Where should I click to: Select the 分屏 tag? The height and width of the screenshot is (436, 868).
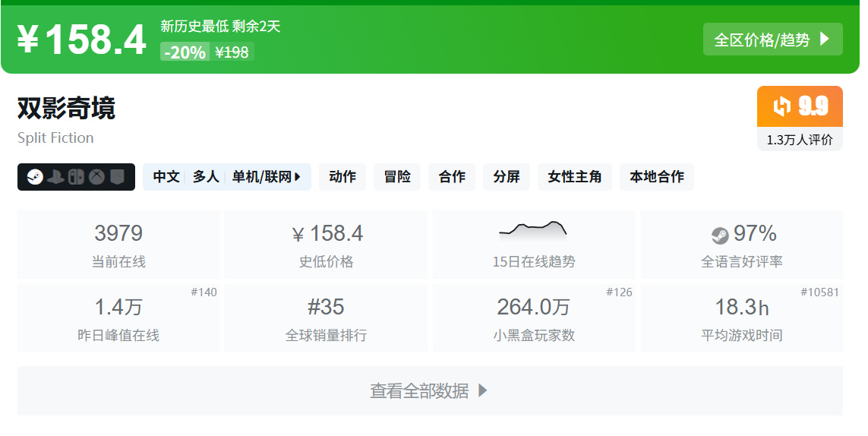(507, 177)
